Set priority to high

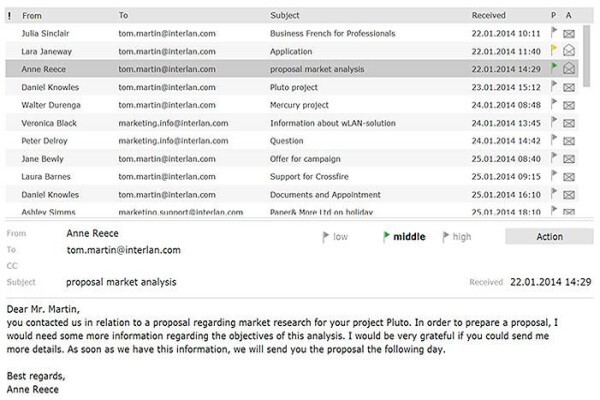coord(457,237)
